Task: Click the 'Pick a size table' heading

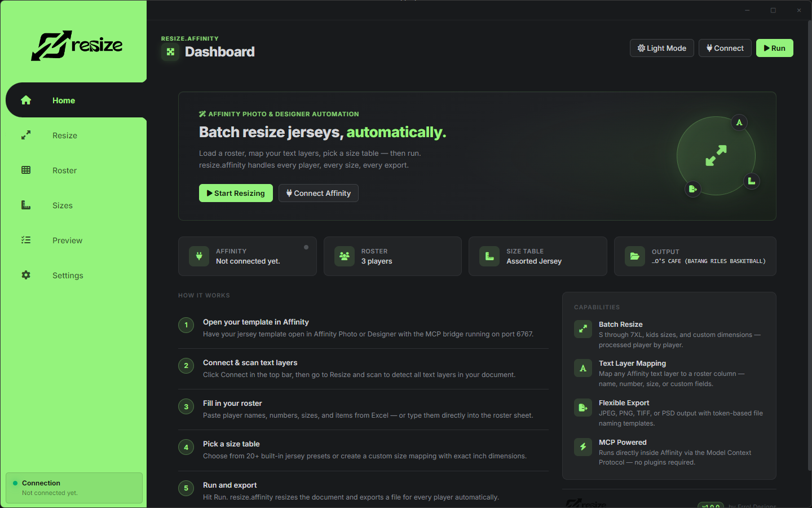Action: click(231, 444)
